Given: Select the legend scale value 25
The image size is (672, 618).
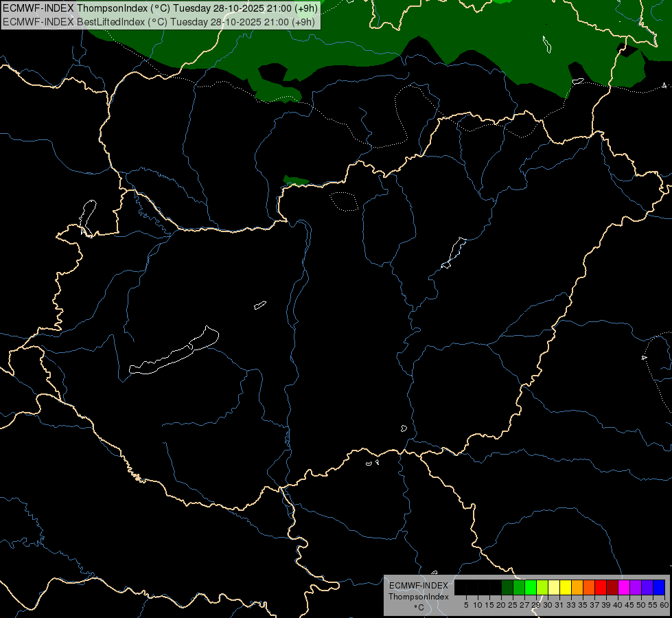Looking at the screenshot, I should click(x=513, y=605).
